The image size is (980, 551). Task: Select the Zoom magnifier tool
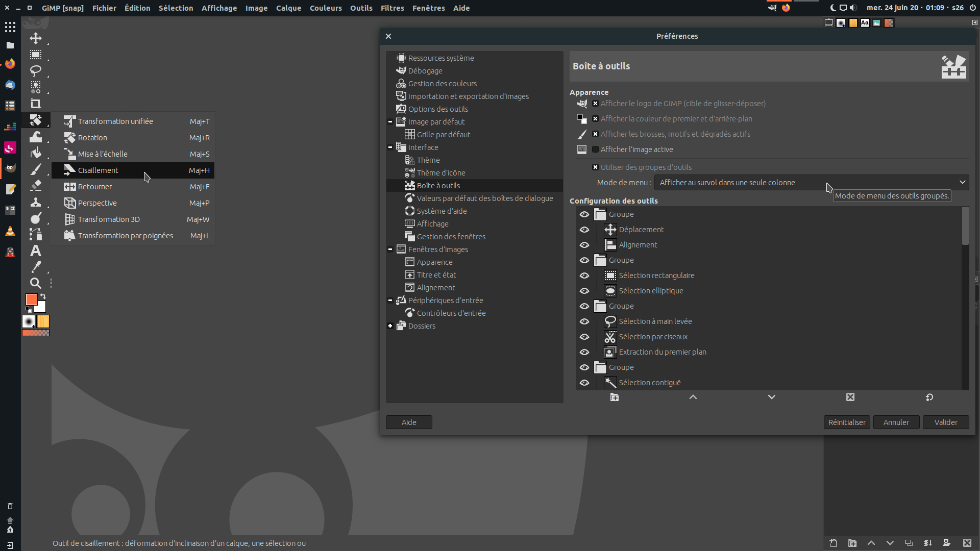(35, 283)
